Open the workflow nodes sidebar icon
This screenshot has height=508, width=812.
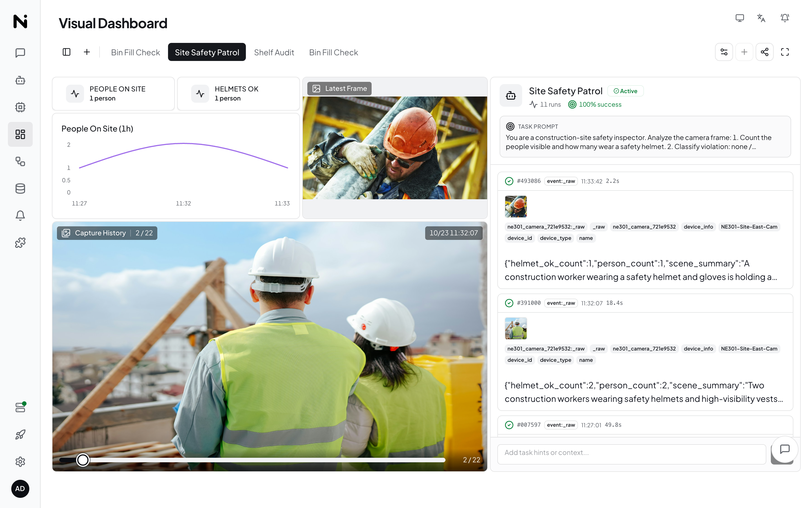pyautogui.click(x=20, y=161)
